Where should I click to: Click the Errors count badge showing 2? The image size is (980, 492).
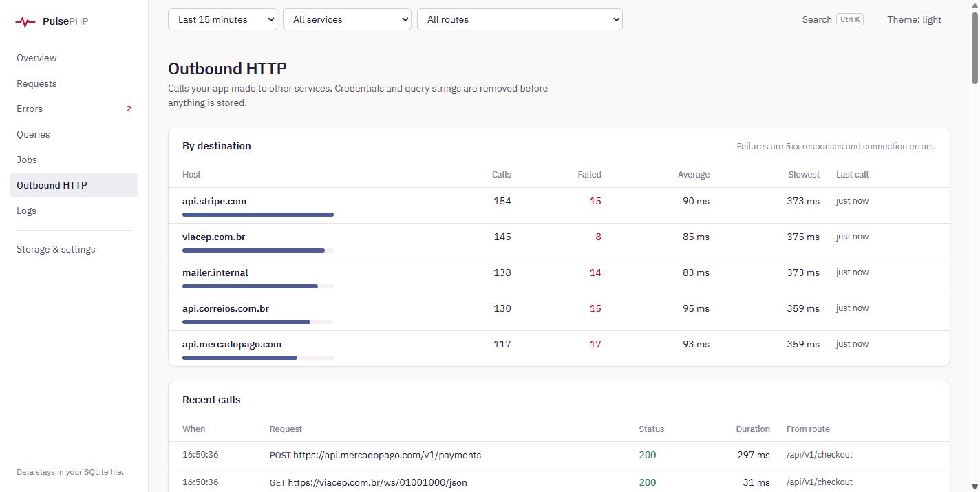[129, 109]
